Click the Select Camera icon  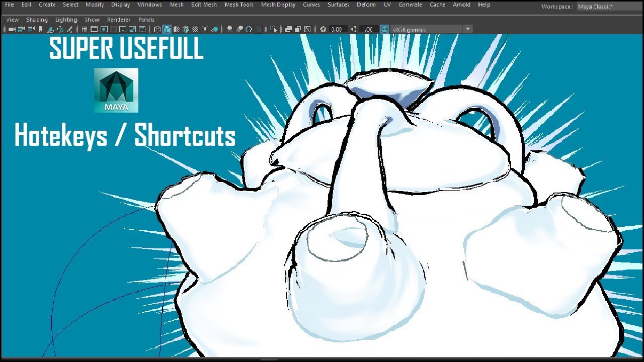(x=11, y=29)
